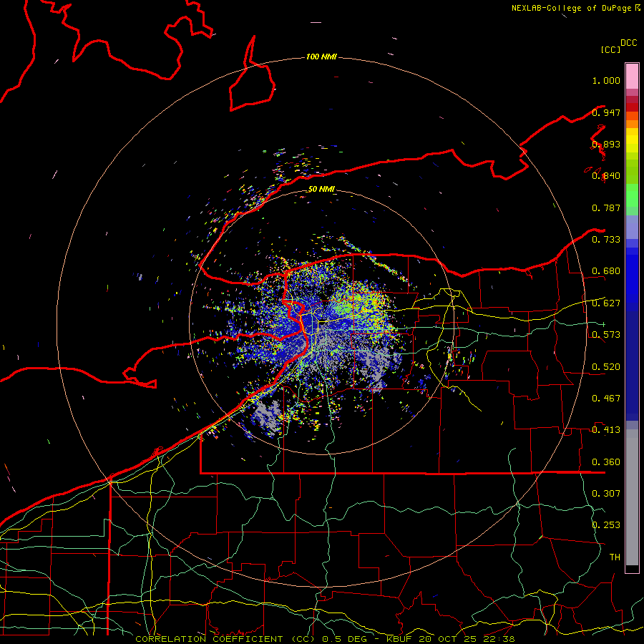Select the 0.680 scale value
This screenshot has width=644, height=644.
606,271
